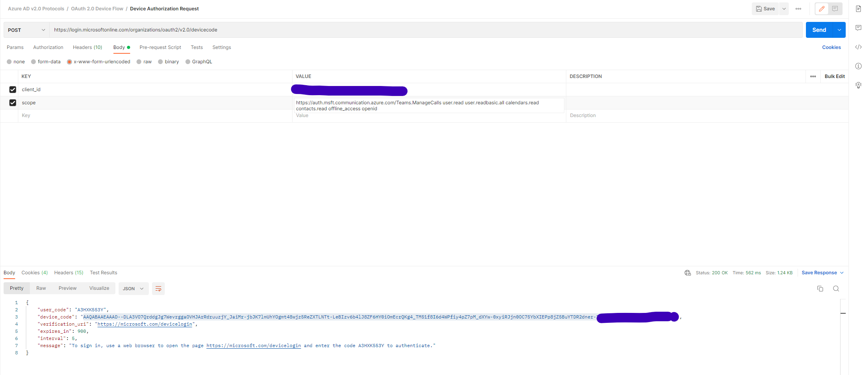Switch to edit mode with pencil icon

(821, 9)
